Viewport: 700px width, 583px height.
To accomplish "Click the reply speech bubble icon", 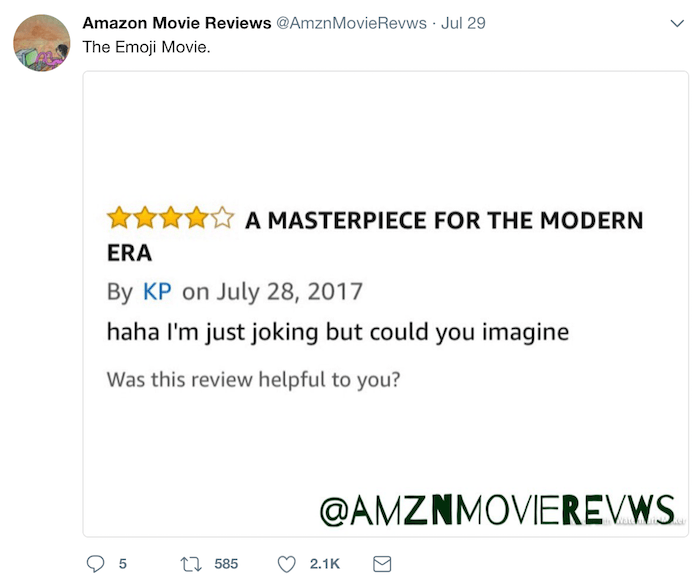I will (x=95, y=564).
